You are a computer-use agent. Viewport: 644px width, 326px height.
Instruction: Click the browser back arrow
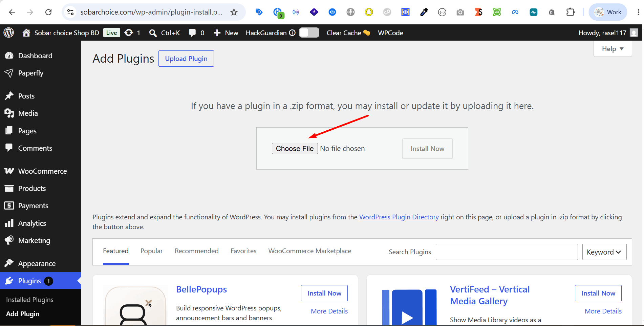tap(12, 12)
